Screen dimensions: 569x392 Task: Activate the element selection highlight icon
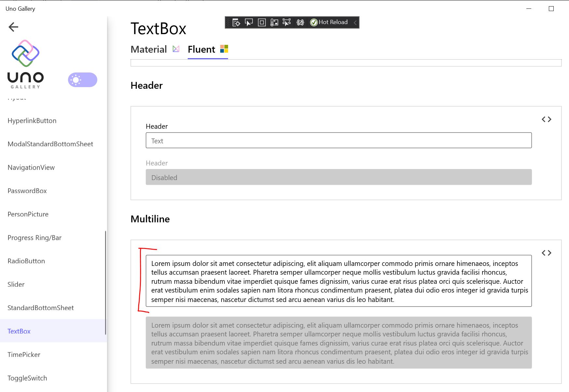pos(287,22)
